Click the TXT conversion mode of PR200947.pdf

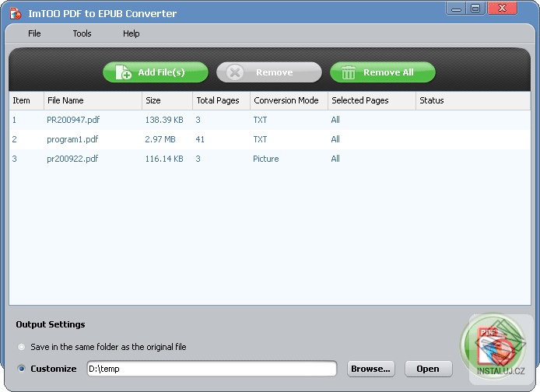tap(260, 120)
